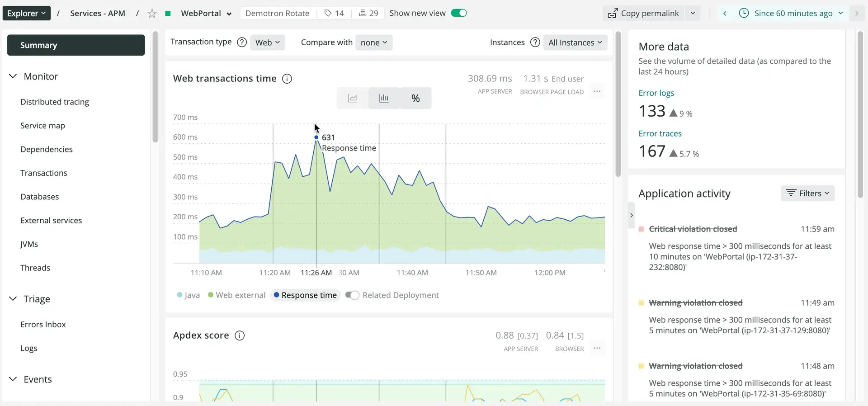Open ellipsis menu on Web transactions chart
The height and width of the screenshot is (406, 868).
[597, 91]
